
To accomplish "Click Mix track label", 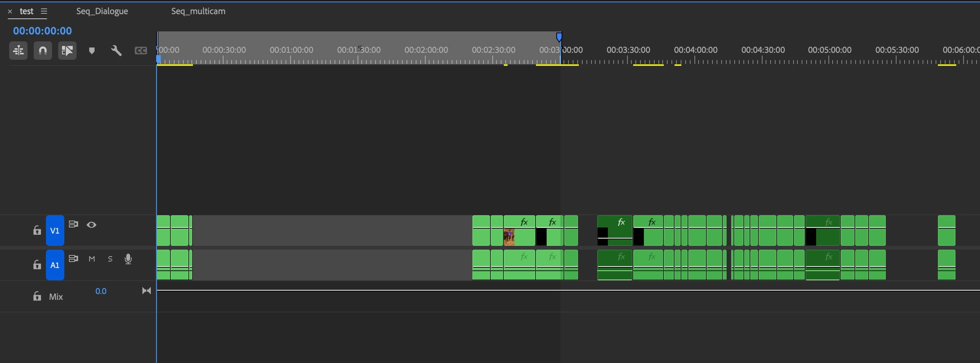I will (56, 297).
